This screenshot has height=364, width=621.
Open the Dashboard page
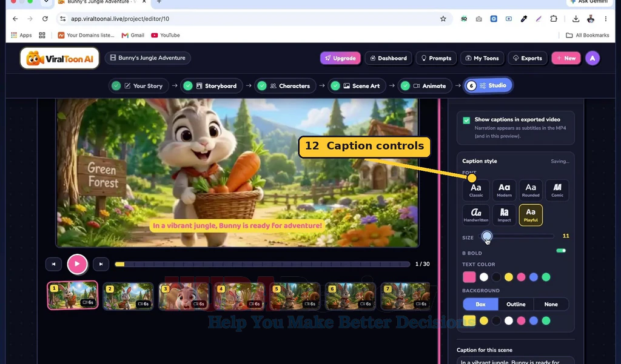pyautogui.click(x=388, y=58)
